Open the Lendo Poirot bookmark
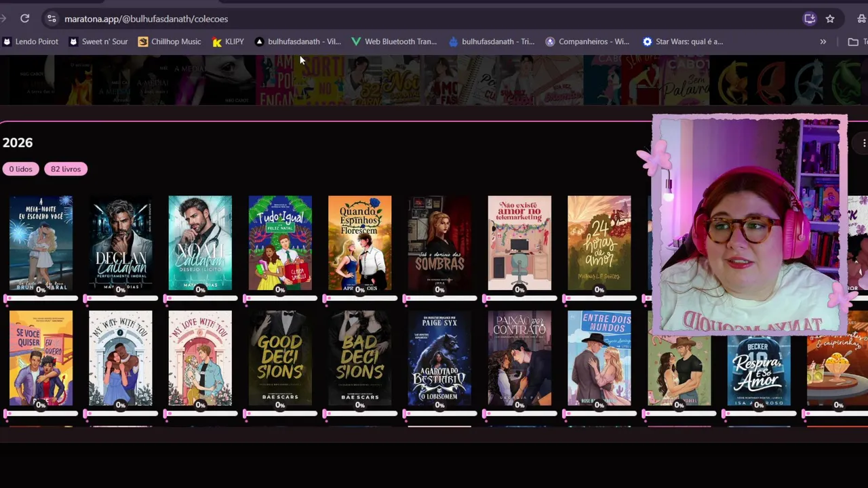The width and height of the screenshot is (868, 488). [x=31, y=41]
